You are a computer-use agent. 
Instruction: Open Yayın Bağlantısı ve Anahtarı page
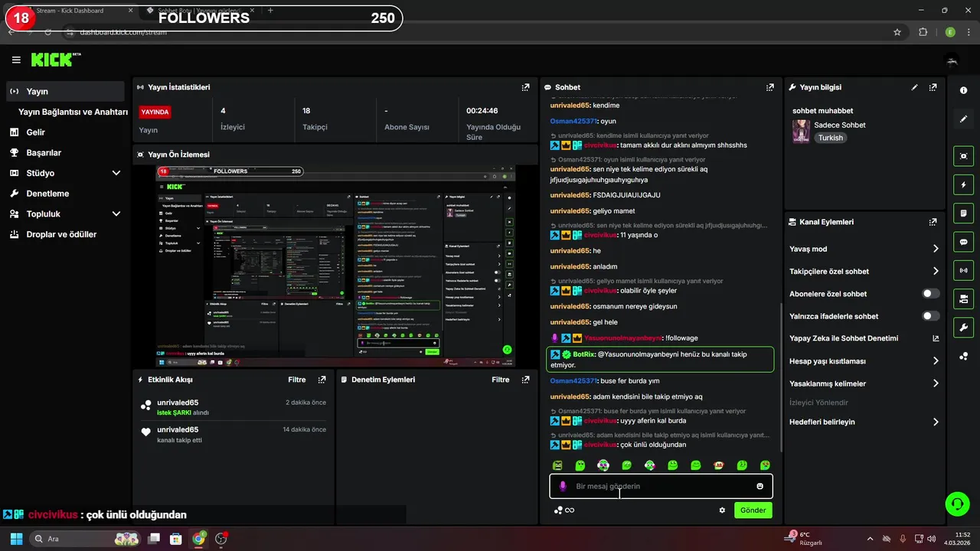coord(73,112)
